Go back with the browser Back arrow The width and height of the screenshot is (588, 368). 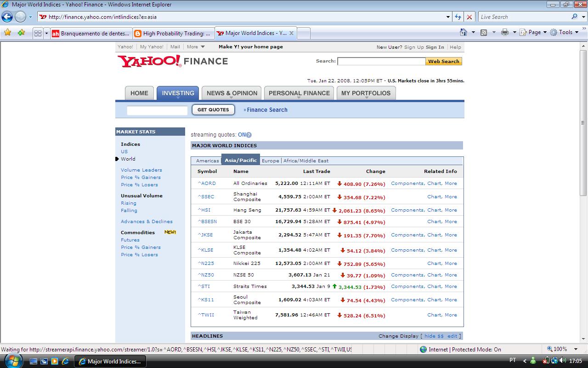coord(7,17)
